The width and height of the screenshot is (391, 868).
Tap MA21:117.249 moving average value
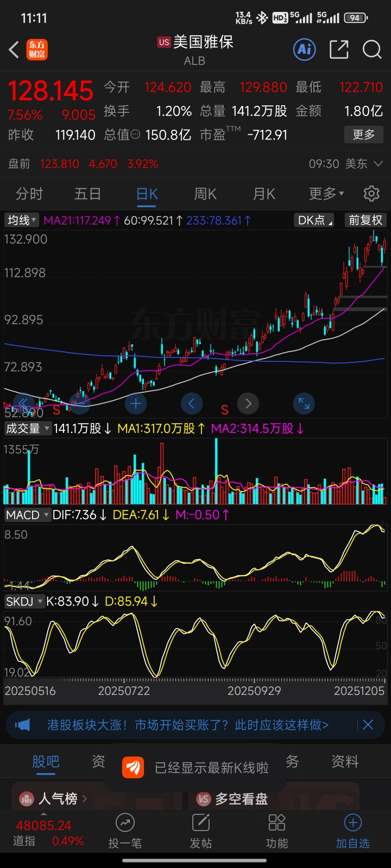point(82,220)
